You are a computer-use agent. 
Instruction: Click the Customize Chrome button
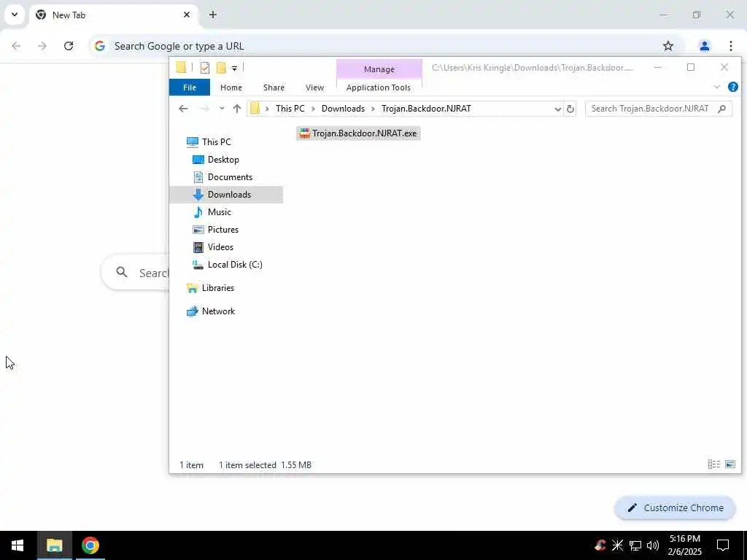(675, 508)
